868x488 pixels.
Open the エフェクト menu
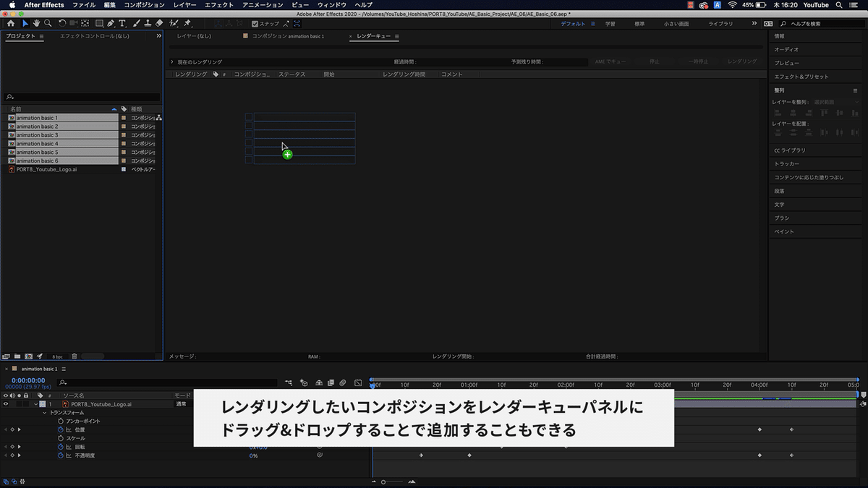pos(219,4)
